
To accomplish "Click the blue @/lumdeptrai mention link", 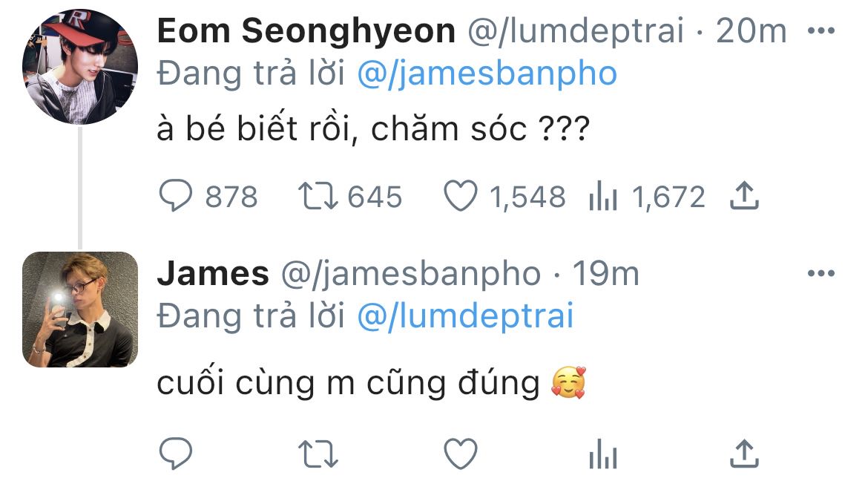I will [x=465, y=316].
